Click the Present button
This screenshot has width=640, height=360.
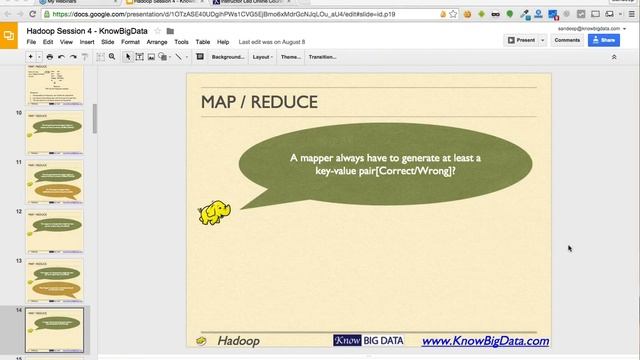click(x=521, y=40)
